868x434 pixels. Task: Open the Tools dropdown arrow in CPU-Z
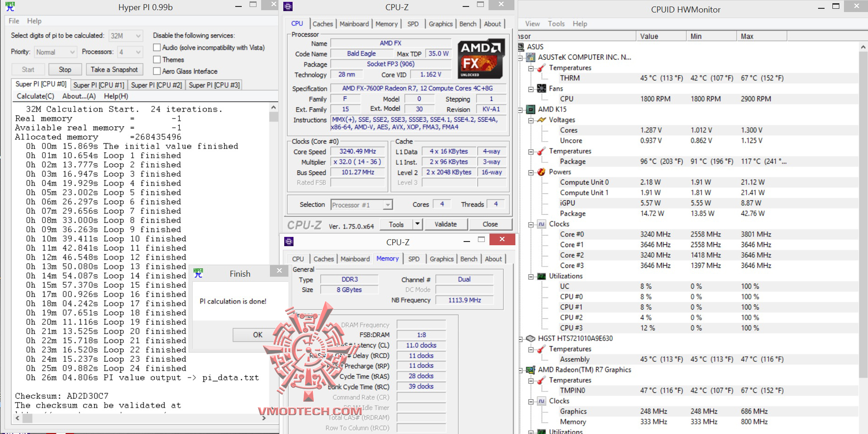(x=417, y=224)
